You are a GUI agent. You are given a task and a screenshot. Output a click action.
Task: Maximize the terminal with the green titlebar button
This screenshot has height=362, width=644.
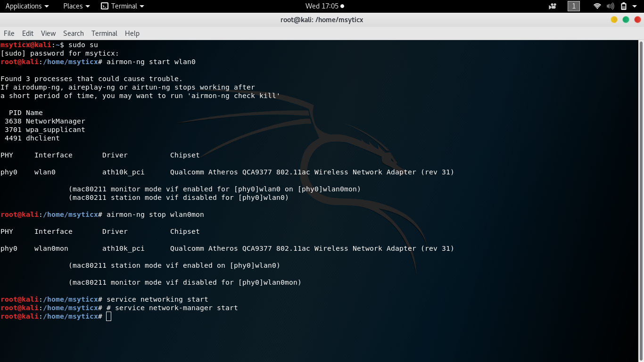tap(625, 20)
